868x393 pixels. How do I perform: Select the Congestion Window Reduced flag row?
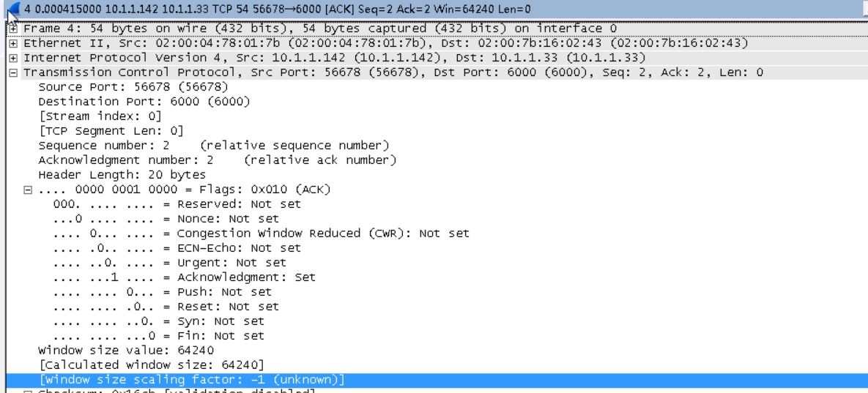pyautogui.click(x=261, y=233)
